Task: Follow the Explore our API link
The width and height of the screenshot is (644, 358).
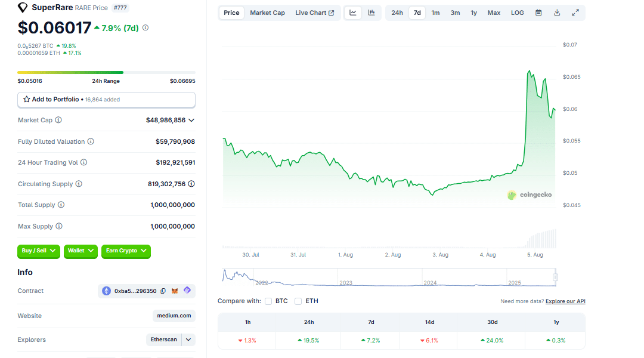Action: 565,301
